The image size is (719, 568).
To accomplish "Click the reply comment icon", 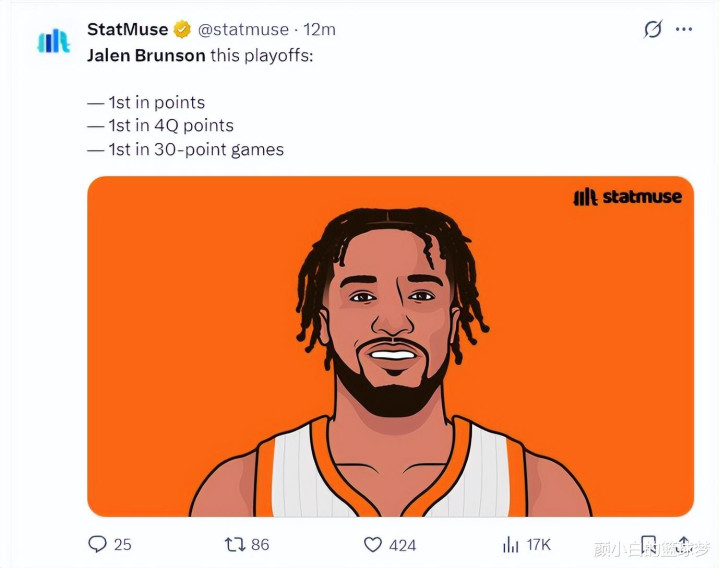I will 97,544.
